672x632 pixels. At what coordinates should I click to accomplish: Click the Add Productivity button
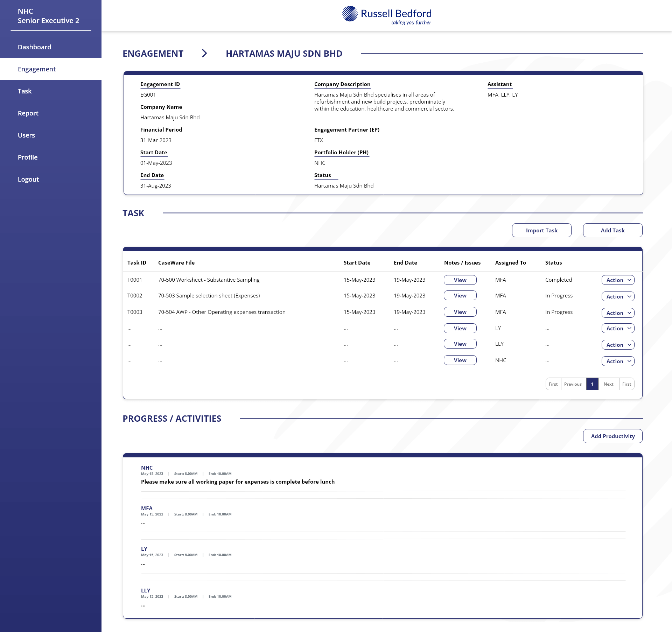pos(612,436)
